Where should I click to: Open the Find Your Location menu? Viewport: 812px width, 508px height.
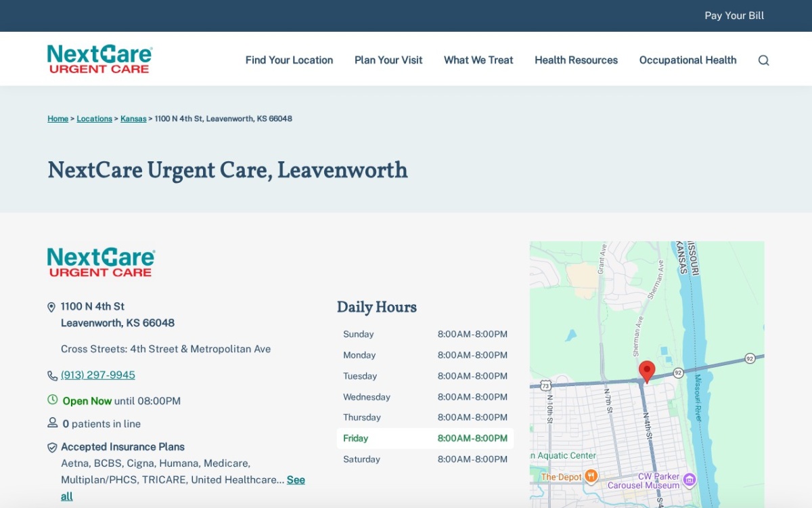[x=289, y=60]
